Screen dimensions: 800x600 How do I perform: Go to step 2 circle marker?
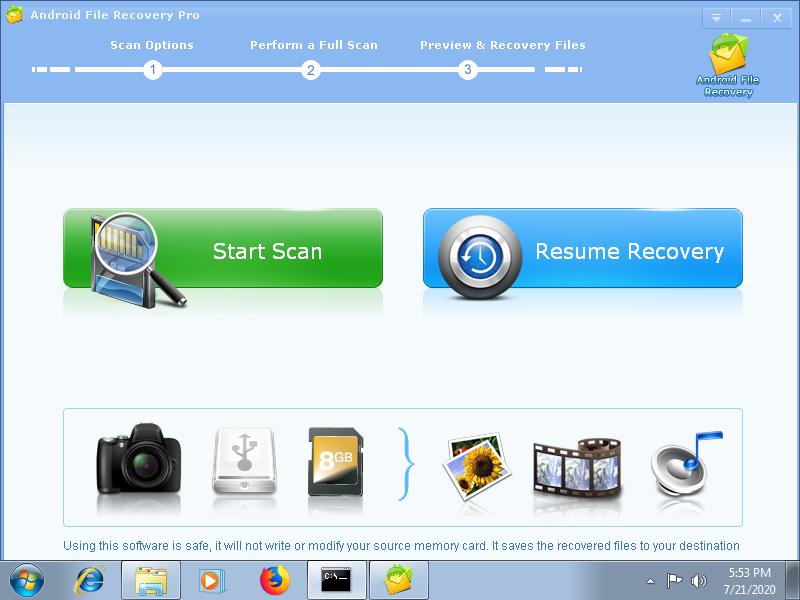click(310, 69)
